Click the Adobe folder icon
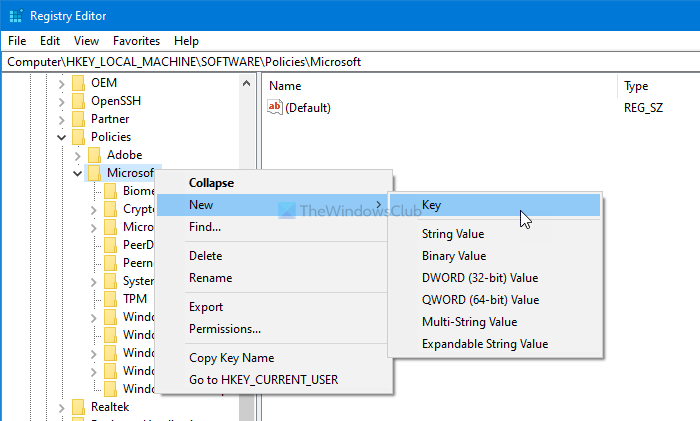The height and width of the screenshot is (421, 700). (x=94, y=155)
